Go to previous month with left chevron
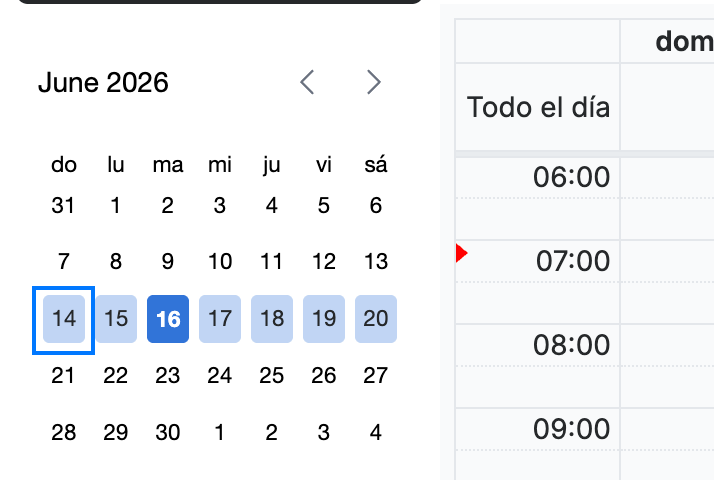714x480 pixels. pos(307,82)
